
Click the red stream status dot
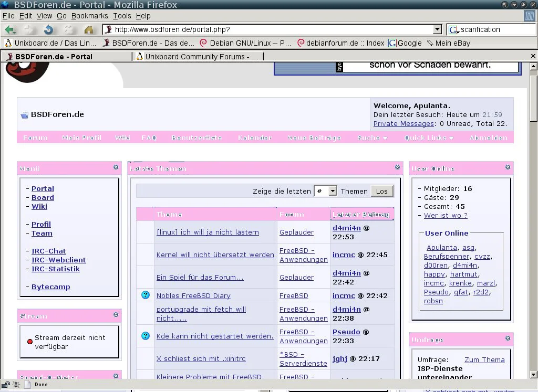pos(30,342)
